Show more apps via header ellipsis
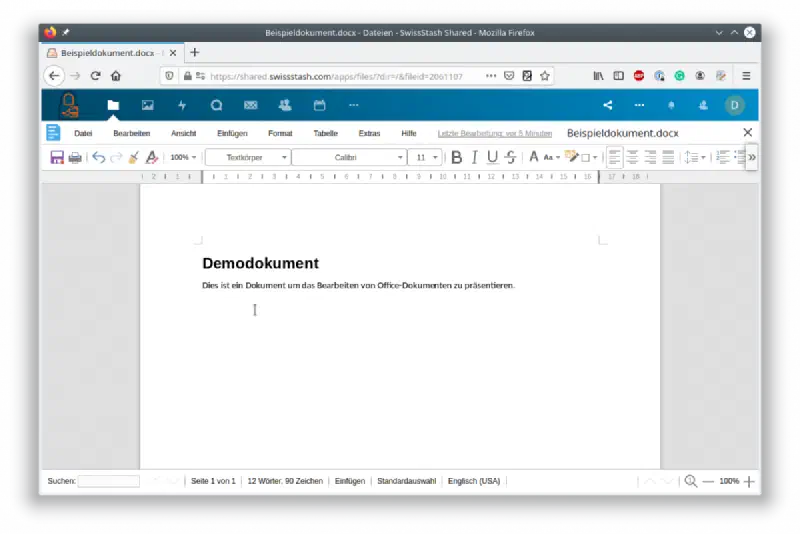The width and height of the screenshot is (800, 534). tap(354, 105)
